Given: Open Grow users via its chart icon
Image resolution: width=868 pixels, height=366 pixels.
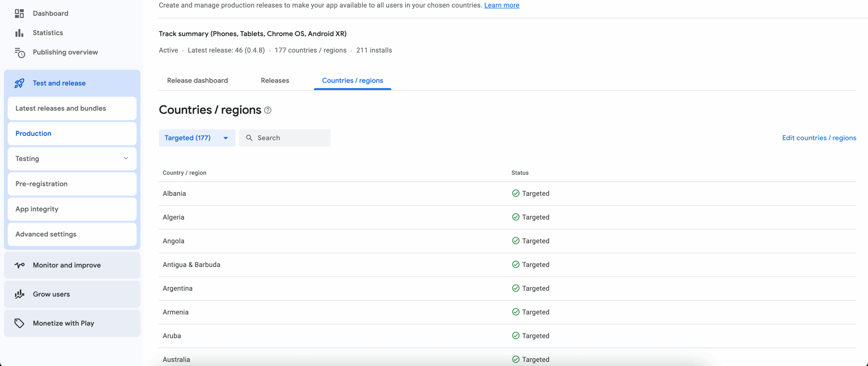Looking at the screenshot, I should 19,294.
